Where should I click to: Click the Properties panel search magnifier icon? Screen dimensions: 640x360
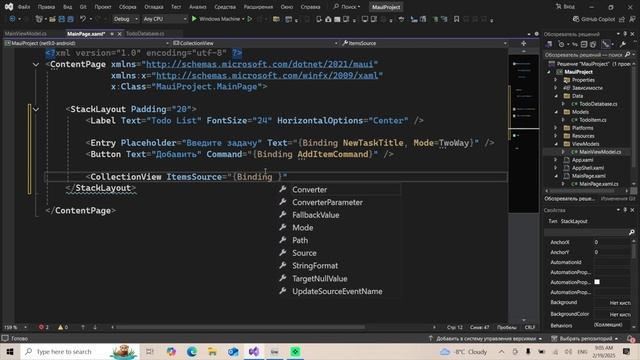click(x=631, y=232)
